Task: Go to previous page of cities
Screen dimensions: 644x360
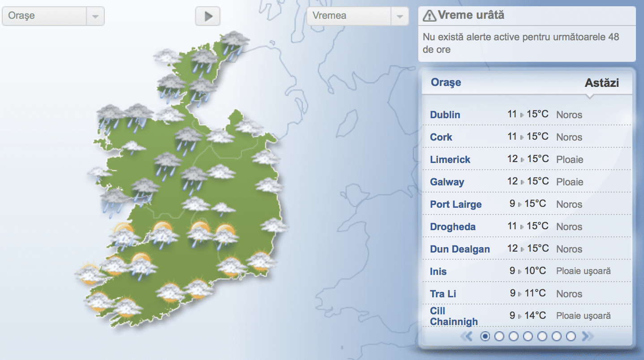Action: click(x=467, y=336)
